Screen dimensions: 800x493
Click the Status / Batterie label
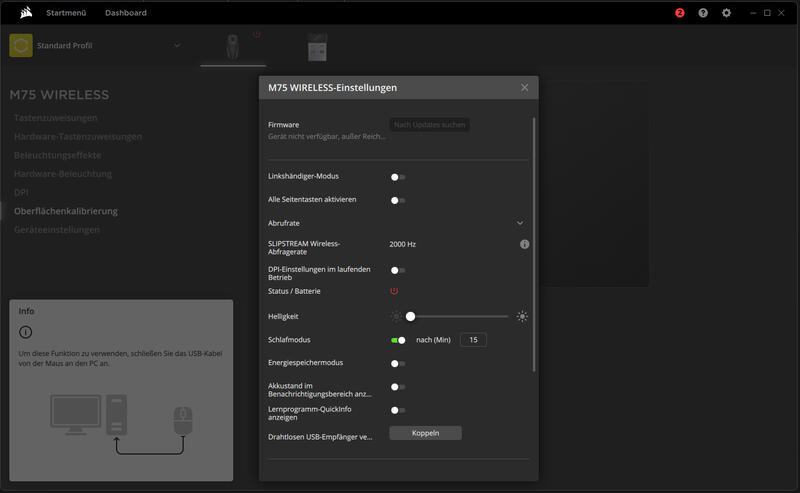pos(294,291)
